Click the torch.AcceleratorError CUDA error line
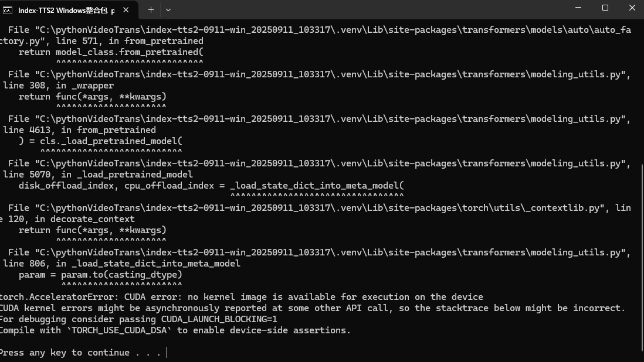The width and height of the screenshot is (644, 362). point(240,297)
